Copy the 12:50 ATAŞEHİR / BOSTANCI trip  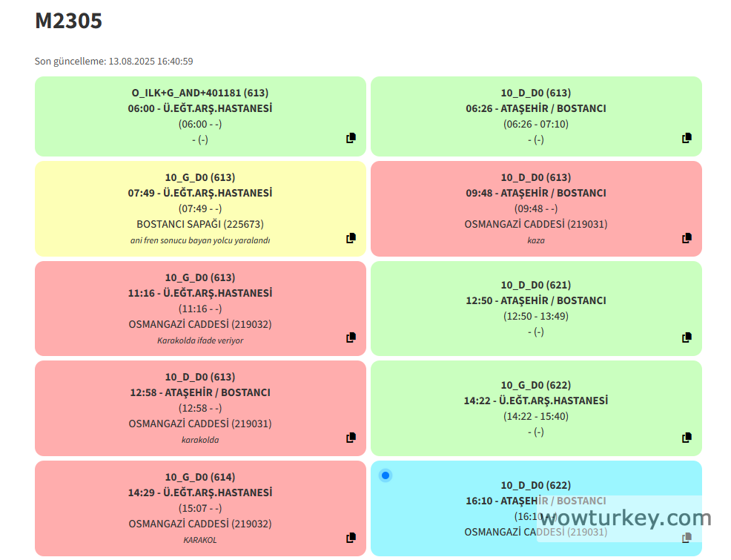(687, 337)
